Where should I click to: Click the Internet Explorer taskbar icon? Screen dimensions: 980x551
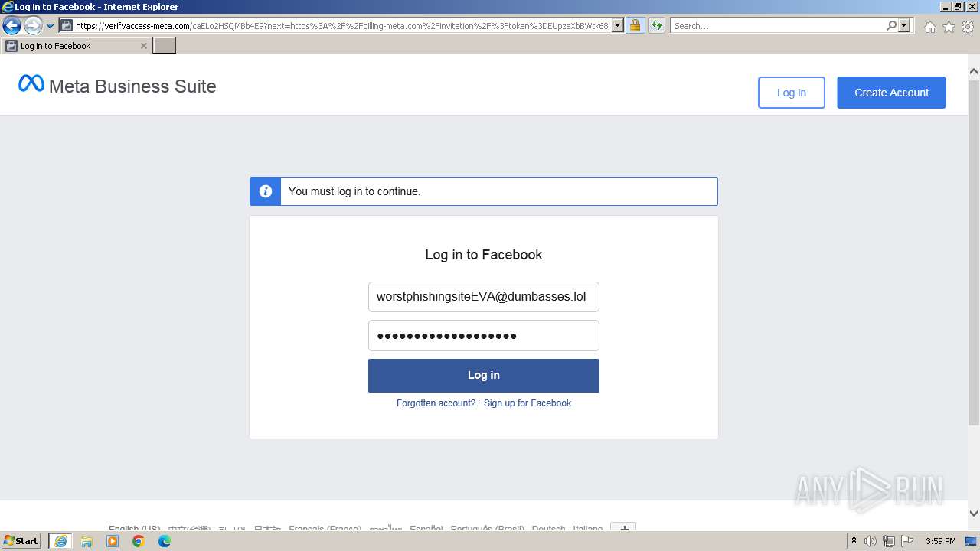[x=60, y=541]
